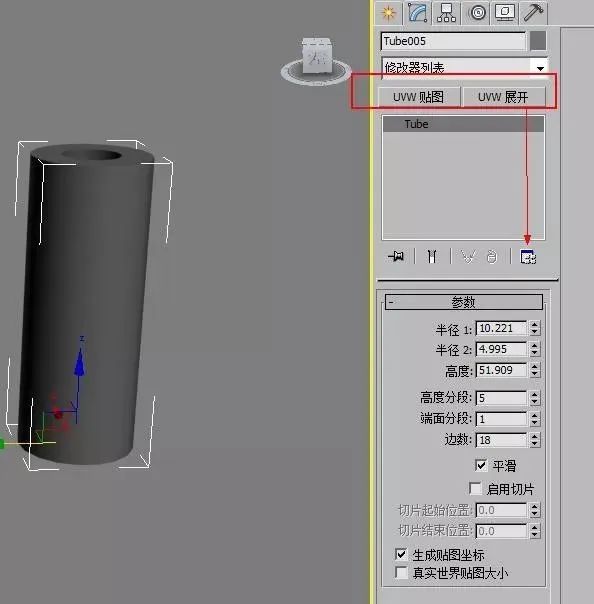Enable the 真实世界贴图大小 checkbox

tap(401, 572)
